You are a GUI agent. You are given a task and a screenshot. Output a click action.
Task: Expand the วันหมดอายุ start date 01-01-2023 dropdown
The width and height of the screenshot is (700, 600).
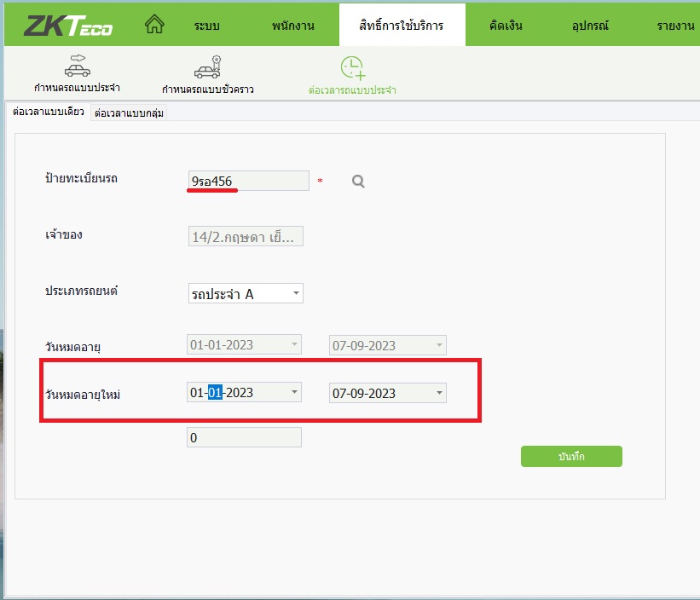[295, 344]
